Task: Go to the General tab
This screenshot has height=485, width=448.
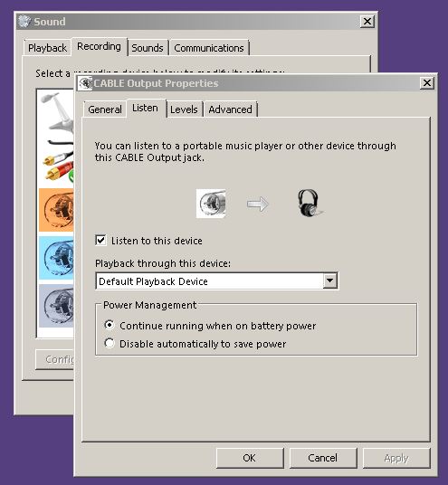Action: click(x=105, y=109)
